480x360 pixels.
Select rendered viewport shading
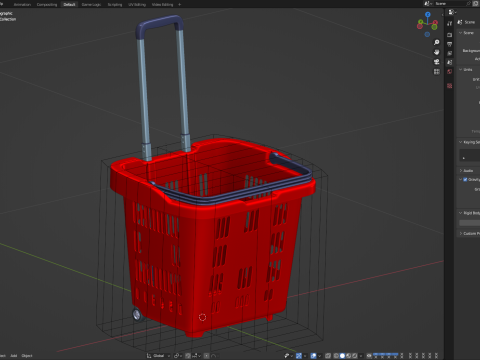pyautogui.click(x=355, y=356)
